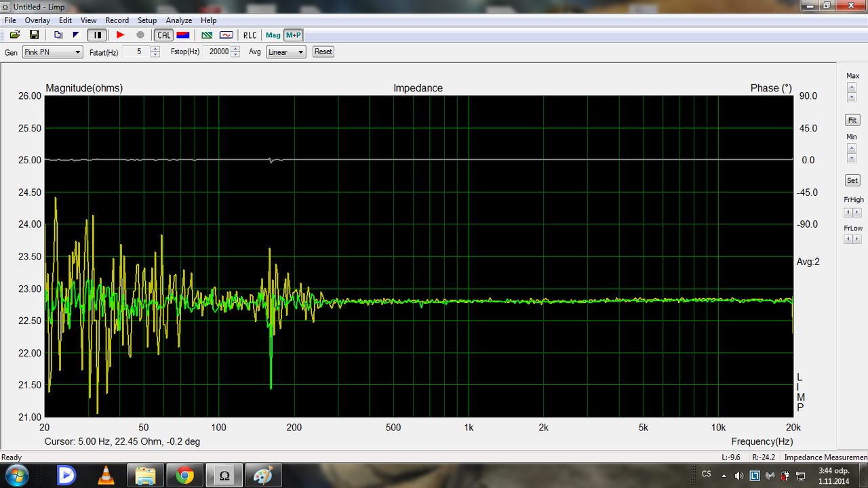This screenshot has width=868, height=488.
Task: Increase Fstop(Hz) value with up arrow
Action: tap(235, 49)
